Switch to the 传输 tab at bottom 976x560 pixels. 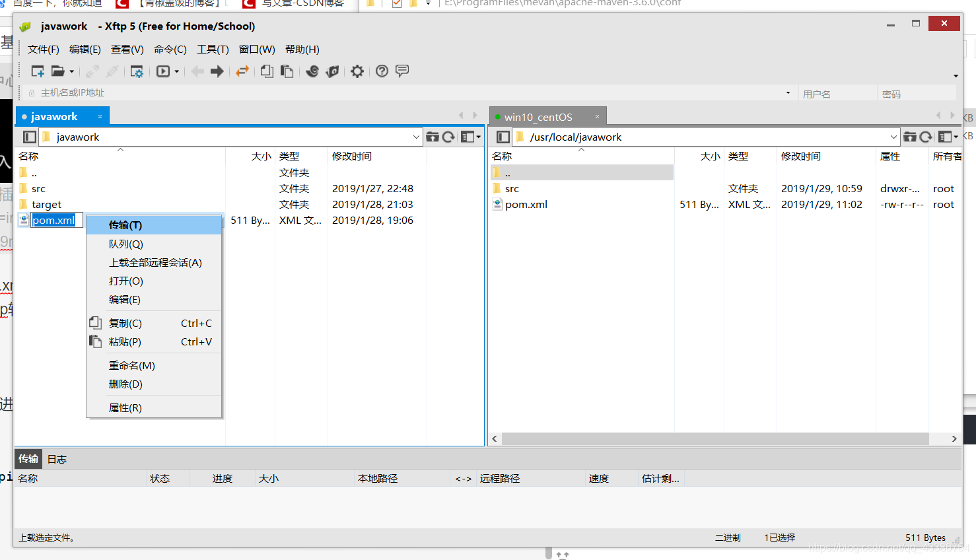click(28, 458)
